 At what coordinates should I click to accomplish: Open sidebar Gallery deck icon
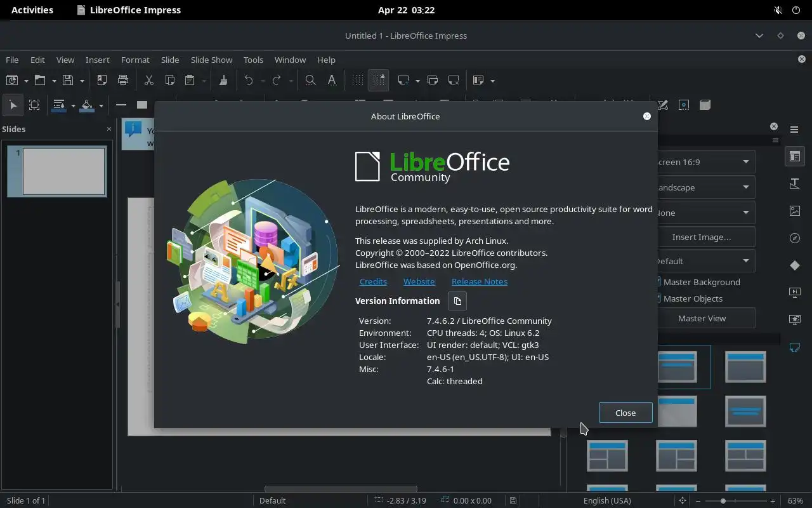(795, 211)
